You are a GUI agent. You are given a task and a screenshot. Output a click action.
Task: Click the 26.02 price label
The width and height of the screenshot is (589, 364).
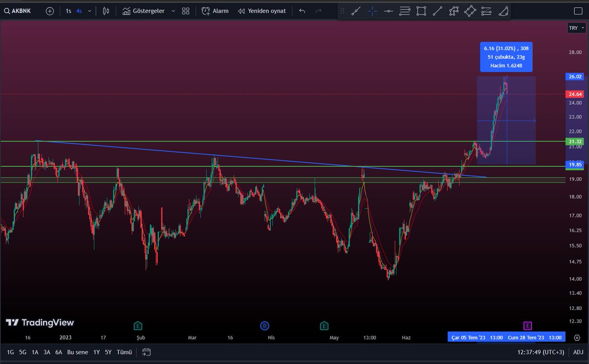575,77
